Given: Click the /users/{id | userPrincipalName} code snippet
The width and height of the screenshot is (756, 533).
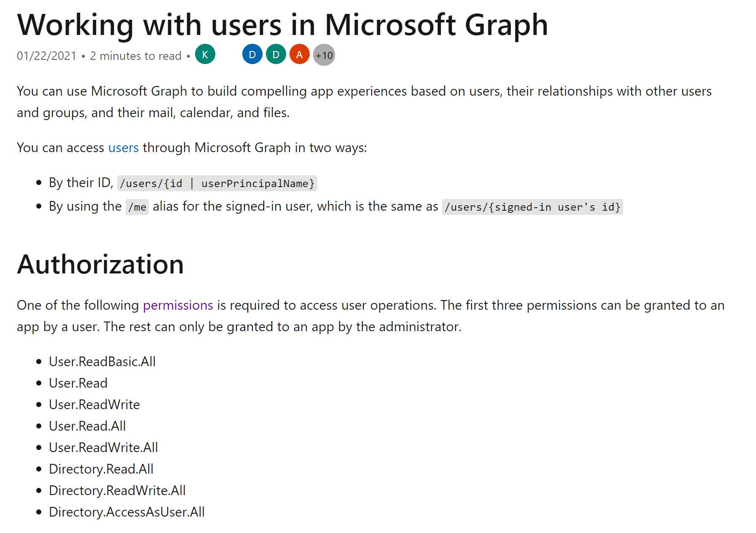Looking at the screenshot, I should [x=217, y=184].
